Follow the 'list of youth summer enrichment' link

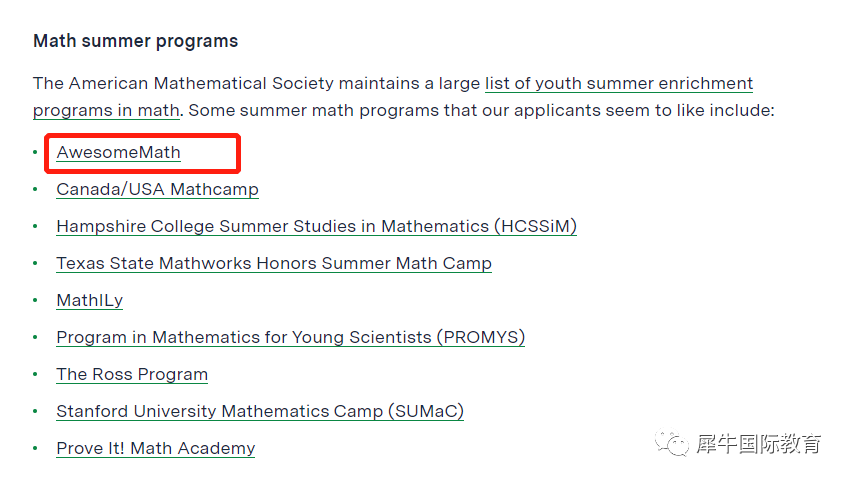point(619,83)
